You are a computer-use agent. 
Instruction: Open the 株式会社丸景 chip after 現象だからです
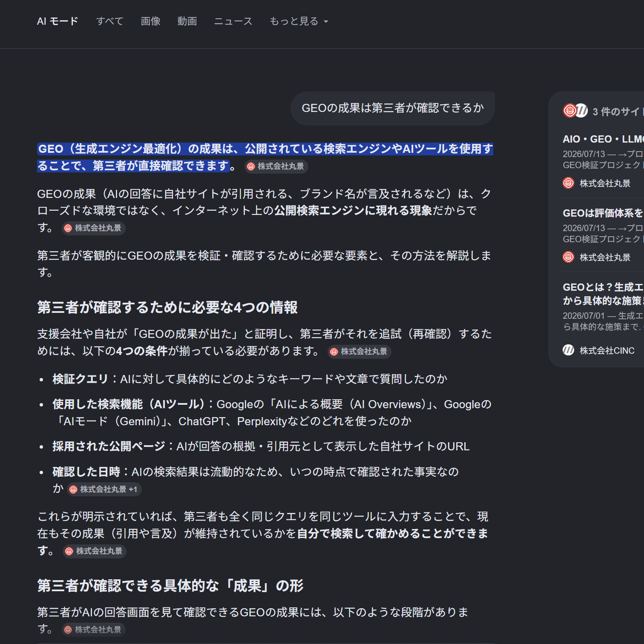pyautogui.click(x=94, y=228)
